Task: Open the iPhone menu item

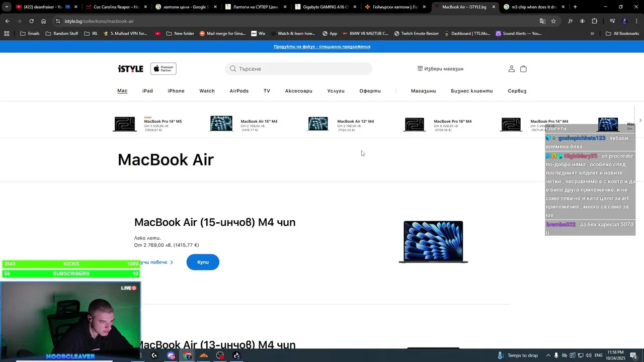Action: pos(176,91)
